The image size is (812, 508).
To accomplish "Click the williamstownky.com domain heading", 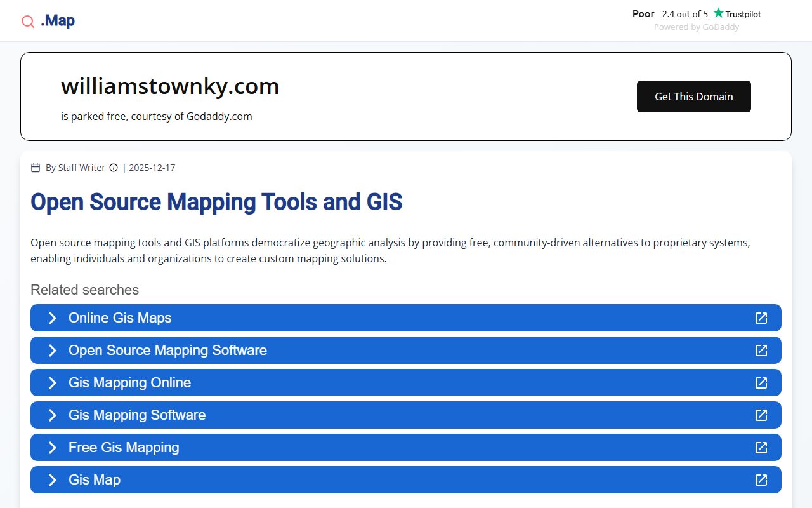I will (x=170, y=86).
